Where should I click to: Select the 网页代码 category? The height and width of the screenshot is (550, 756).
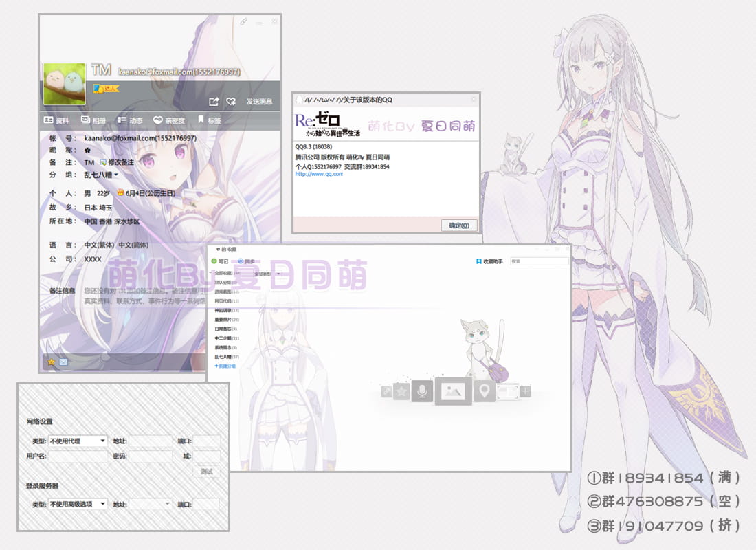tap(227, 300)
